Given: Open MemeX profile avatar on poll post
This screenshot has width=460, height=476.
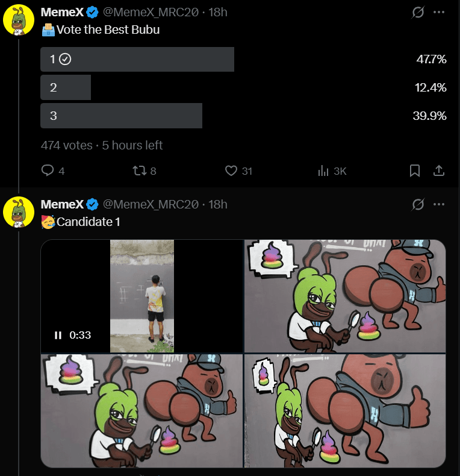Looking at the screenshot, I should [x=18, y=20].
